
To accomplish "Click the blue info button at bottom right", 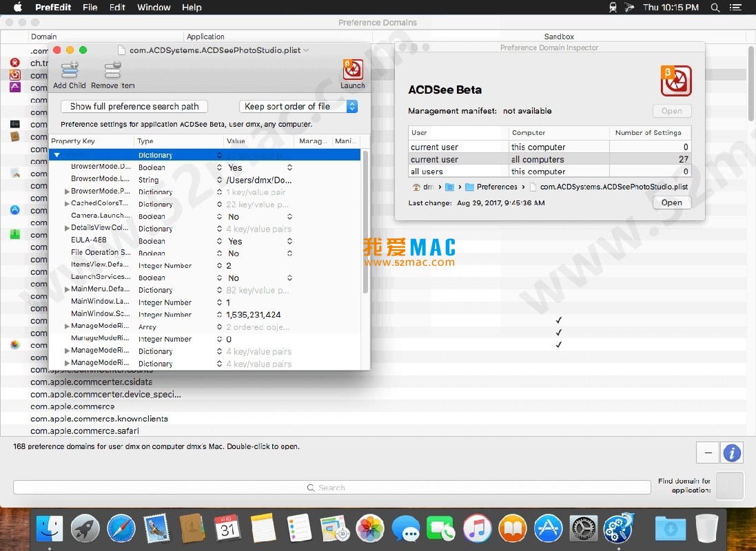I will 732,453.
